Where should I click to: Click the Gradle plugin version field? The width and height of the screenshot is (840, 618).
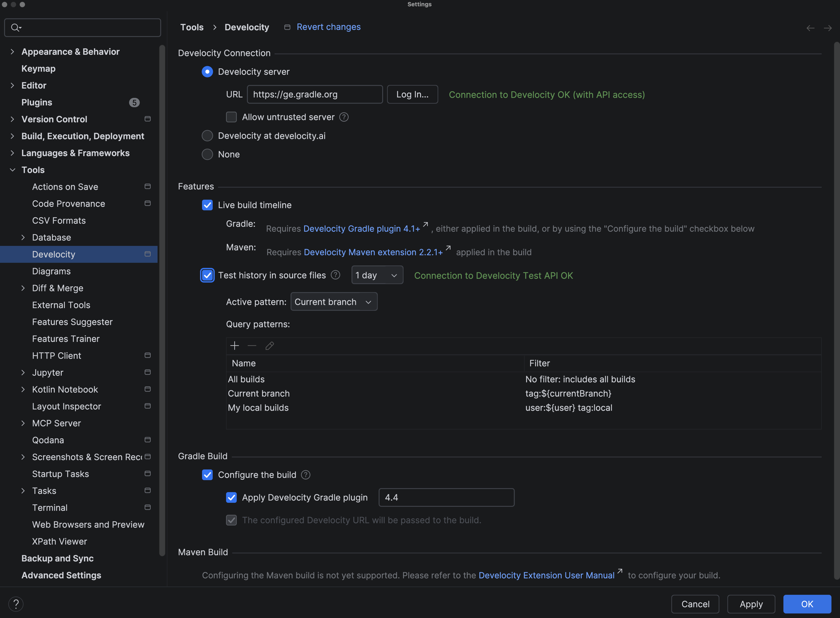point(446,498)
